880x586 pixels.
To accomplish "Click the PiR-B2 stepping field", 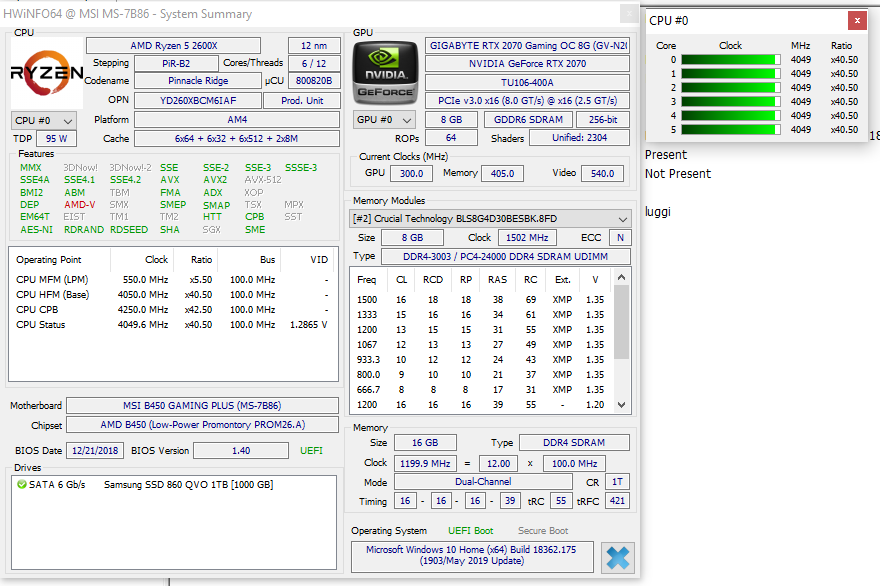I will [176, 63].
